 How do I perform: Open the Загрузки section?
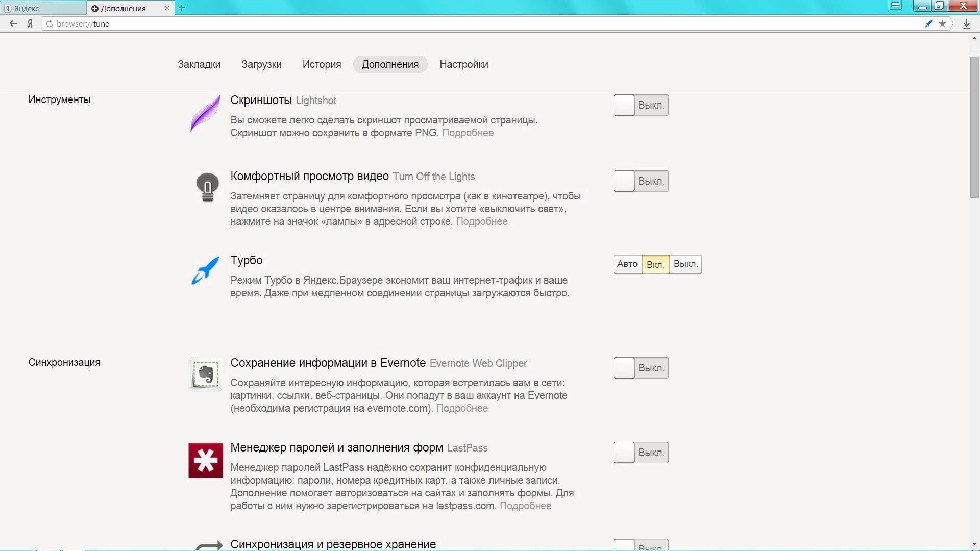261,64
